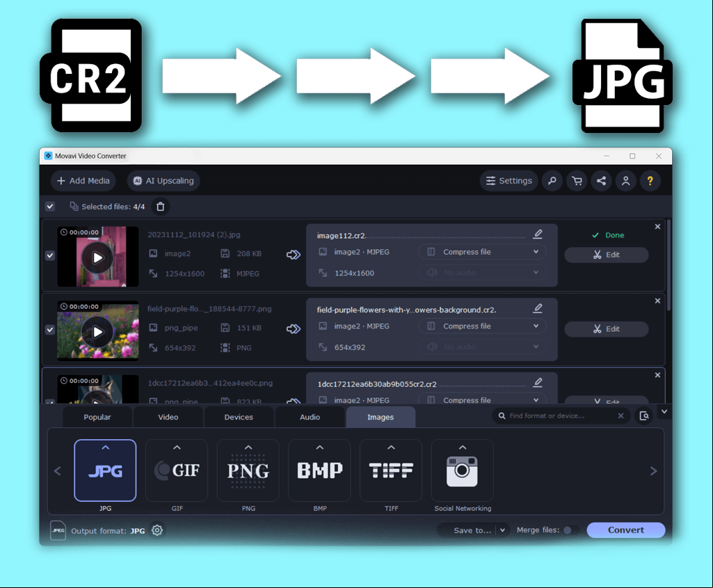Delete selected files with trash icon
Screen dimensions: 713x588
click(161, 207)
